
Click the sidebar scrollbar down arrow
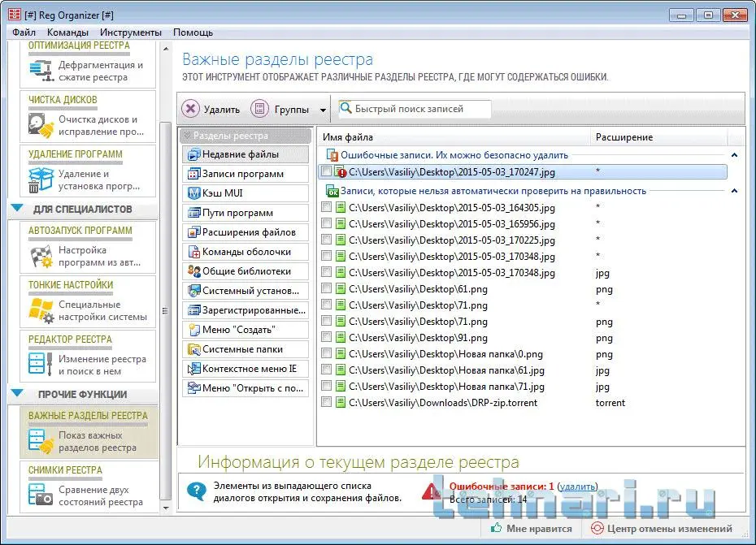point(165,508)
